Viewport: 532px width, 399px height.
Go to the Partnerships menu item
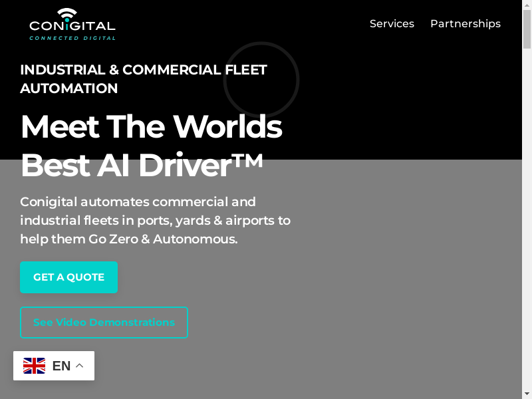click(465, 24)
